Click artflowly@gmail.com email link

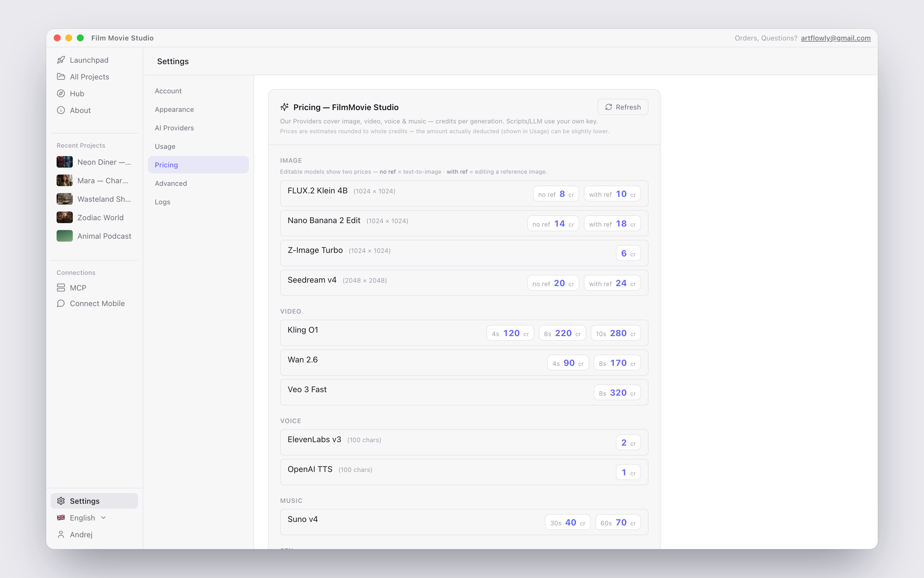click(836, 38)
